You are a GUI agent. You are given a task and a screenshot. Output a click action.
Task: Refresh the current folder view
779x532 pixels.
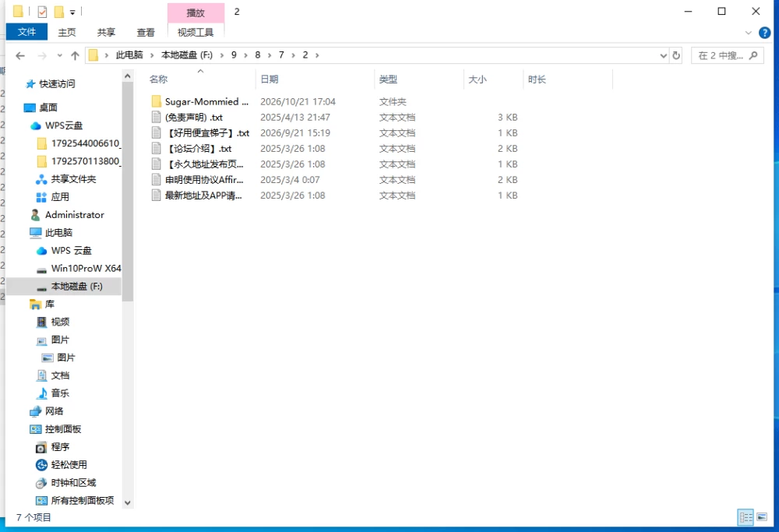click(x=676, y=55)
